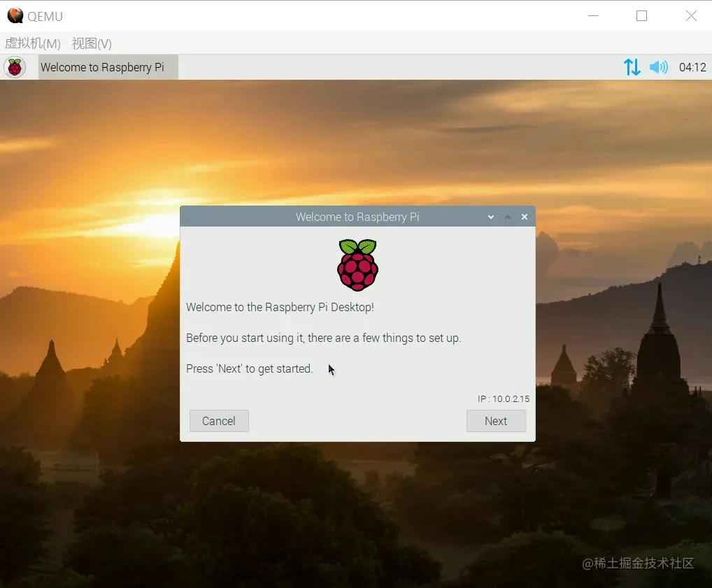Click 'Before you start using it' text line
The height and width of the screenshot is (588, 712).
click(324, 338)
